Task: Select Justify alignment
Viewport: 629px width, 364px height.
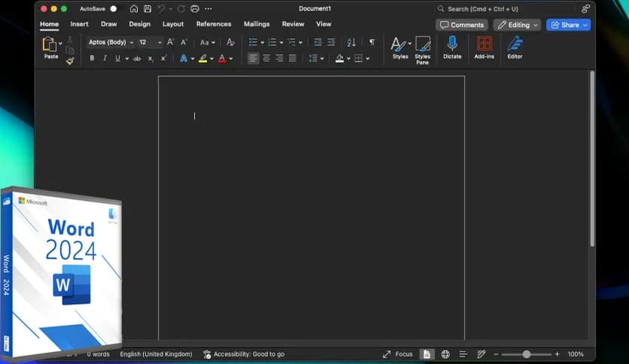Action: [x=293, y=59]
